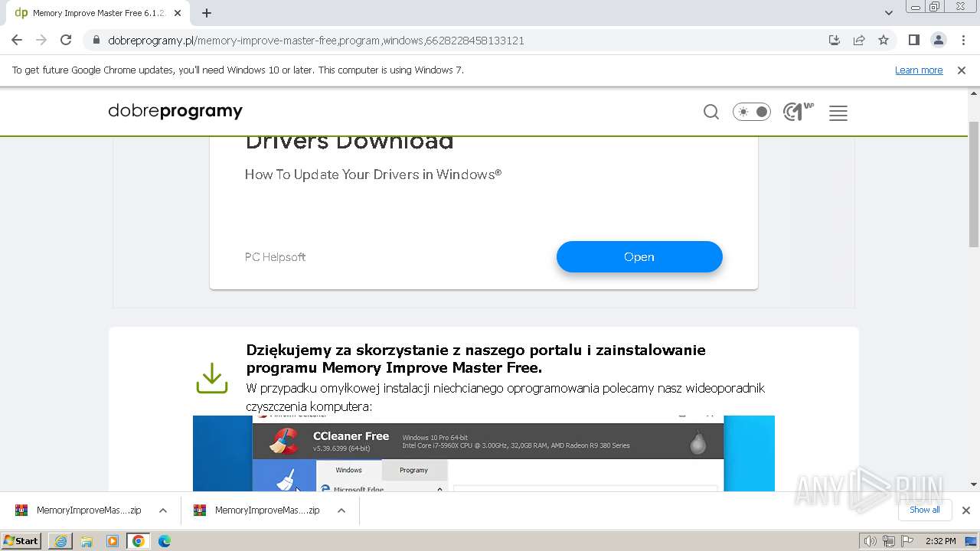Launch Internet Explorer from taskbar

point(60,541)
